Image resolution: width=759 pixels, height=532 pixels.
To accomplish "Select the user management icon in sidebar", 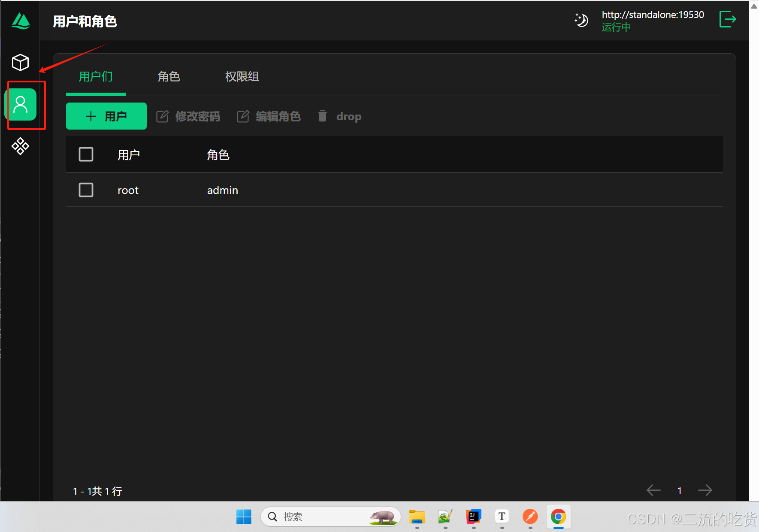I will 20,104.
